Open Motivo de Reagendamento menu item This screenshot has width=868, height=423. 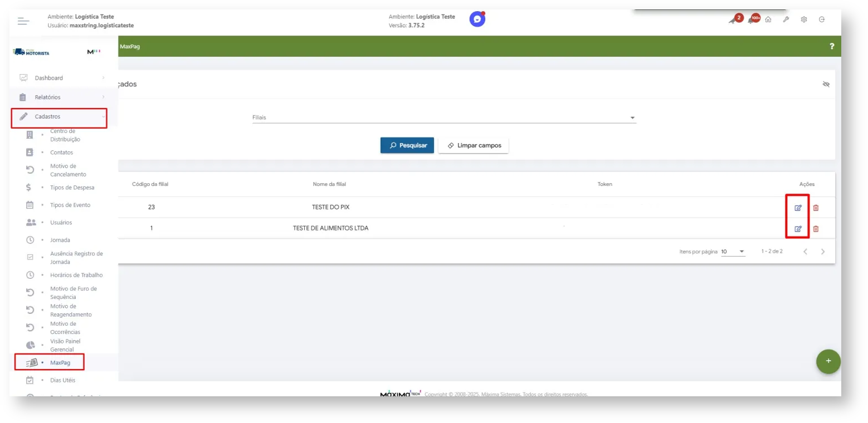tap(71, 310)
